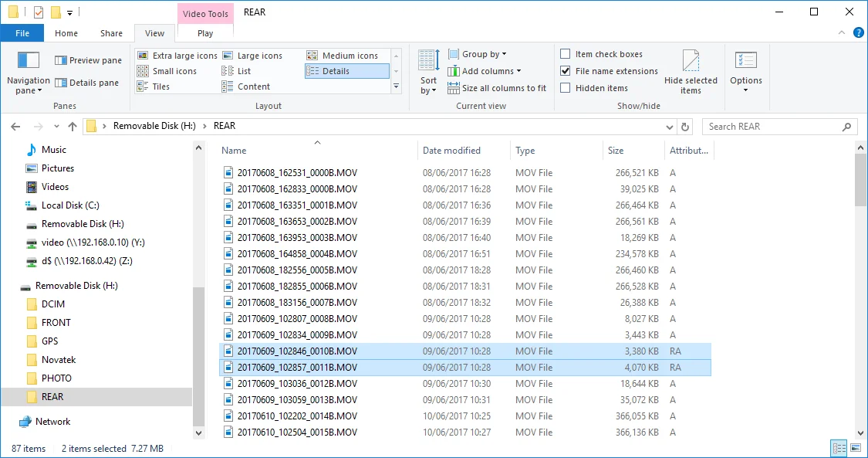Viewport: 868px width, 458px height.
Task: Switch to large thumbnails status bar icon
Action: click(x=855, y=448)
